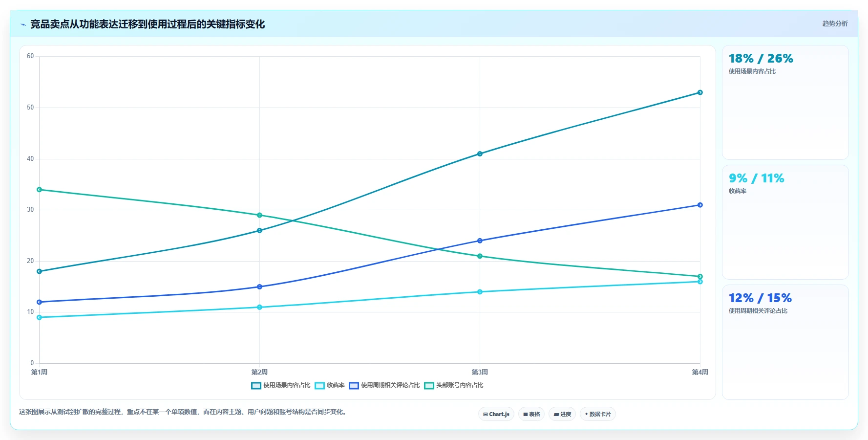Click the 60 y-axis value
Screen dimensions: 868x440
(30, 56)
